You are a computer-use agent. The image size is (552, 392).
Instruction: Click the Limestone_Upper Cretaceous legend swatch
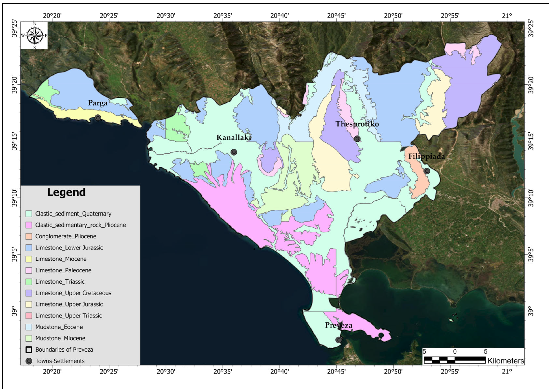[x=29, y=293]
